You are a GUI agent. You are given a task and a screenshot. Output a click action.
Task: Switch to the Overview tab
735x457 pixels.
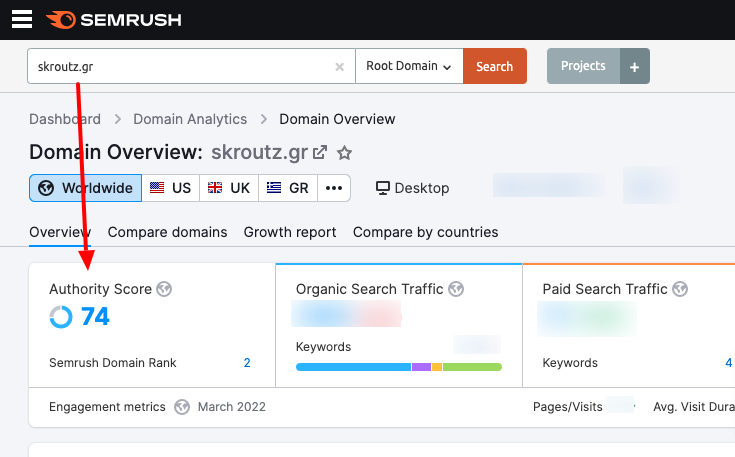[60, 232]
